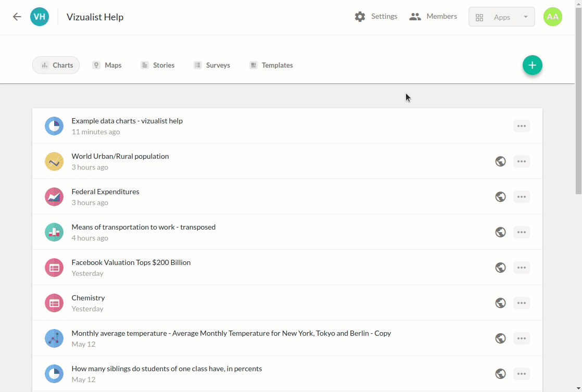Select the Templates tab
The height and width of the screenshot is (392, 582).
[271, 65]
